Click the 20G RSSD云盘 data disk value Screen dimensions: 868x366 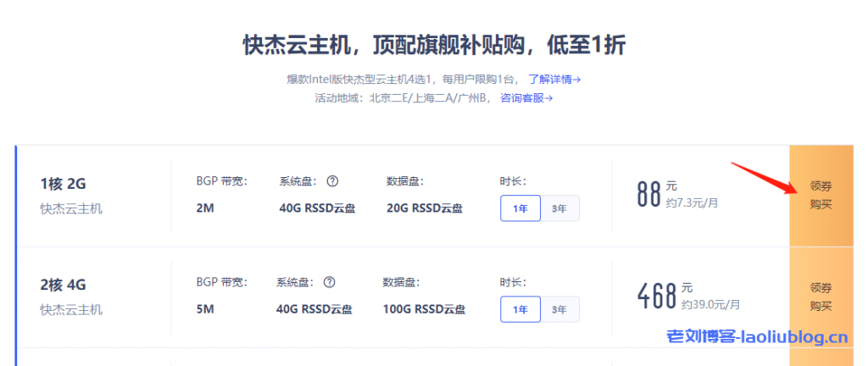click(424, 208)
